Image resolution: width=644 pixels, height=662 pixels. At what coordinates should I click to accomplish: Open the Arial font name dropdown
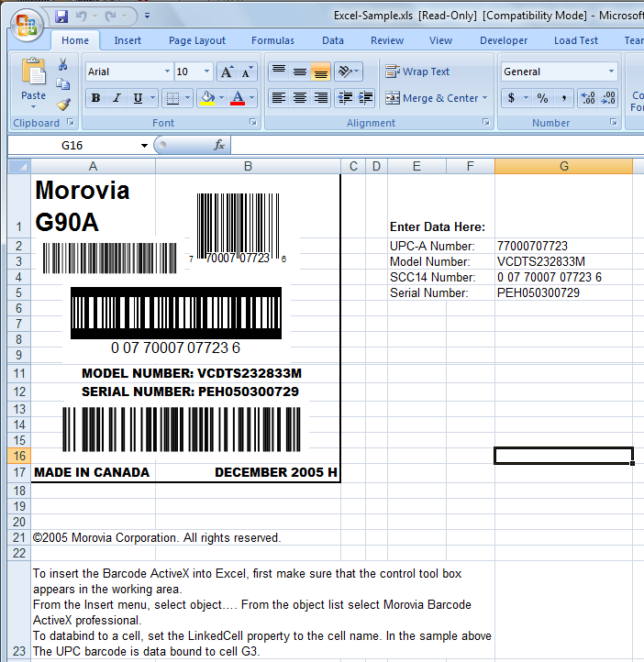click(167, 72)
